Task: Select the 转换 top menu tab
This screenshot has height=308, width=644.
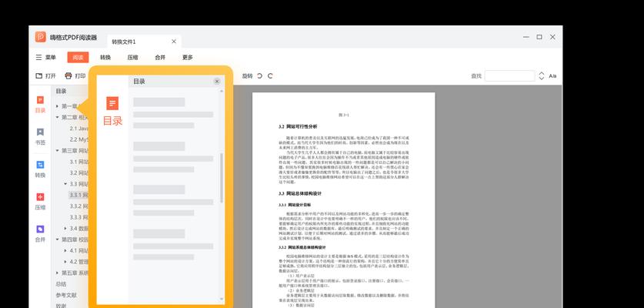Action: [x=105, y=58]
